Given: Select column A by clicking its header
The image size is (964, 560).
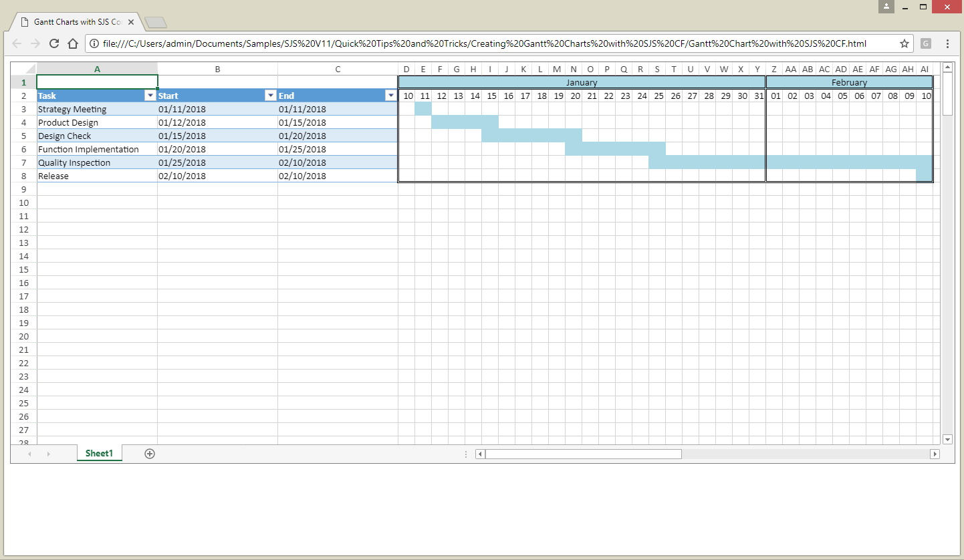Looking at the screenshot, I should [x=97, y=68].
